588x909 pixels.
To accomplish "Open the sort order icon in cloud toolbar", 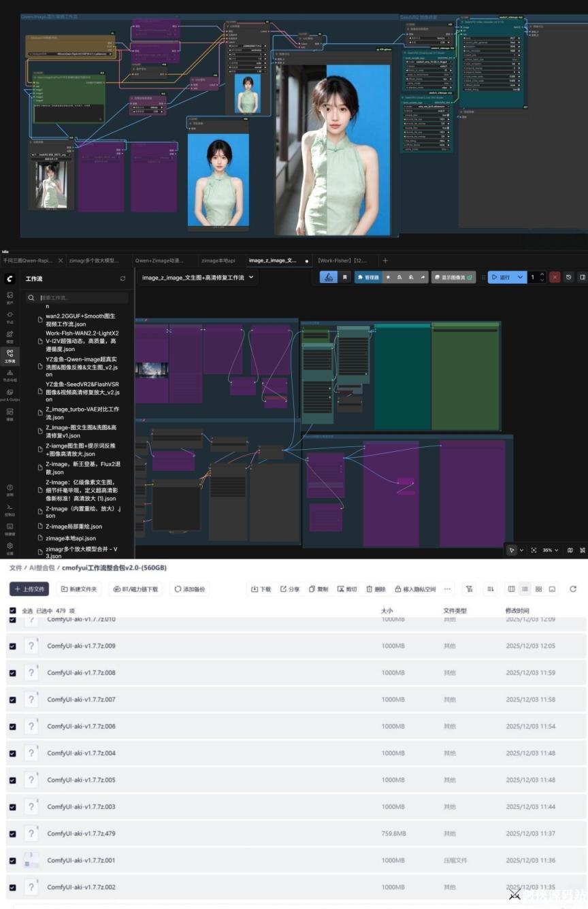I will (x=489, y=589).
